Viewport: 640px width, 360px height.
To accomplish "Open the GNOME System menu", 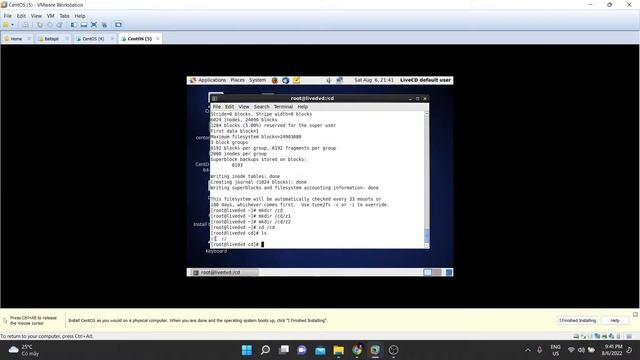I will coord(257,80).
